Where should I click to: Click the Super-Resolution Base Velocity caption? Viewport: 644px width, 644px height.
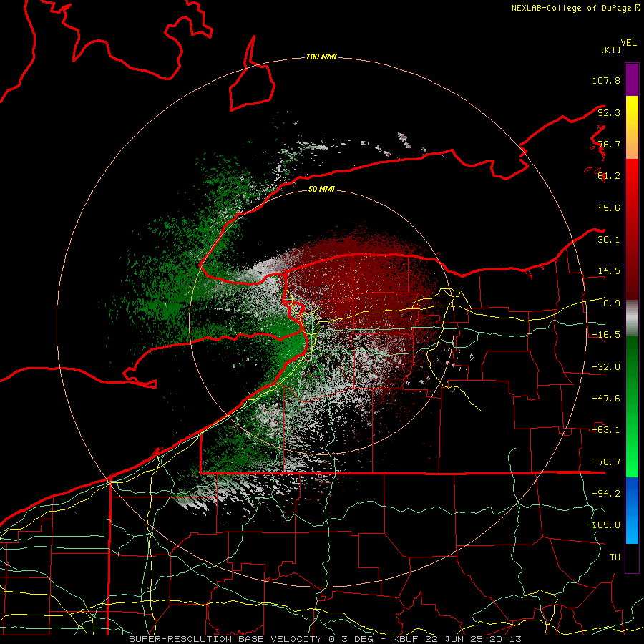coord(326,639)
